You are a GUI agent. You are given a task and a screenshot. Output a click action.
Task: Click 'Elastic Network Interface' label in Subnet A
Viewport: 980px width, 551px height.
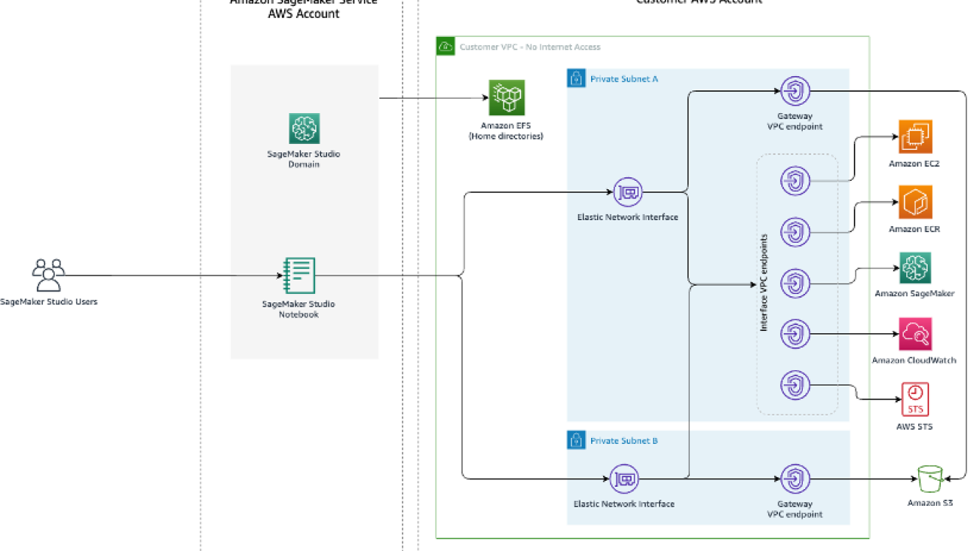point(627,217)
